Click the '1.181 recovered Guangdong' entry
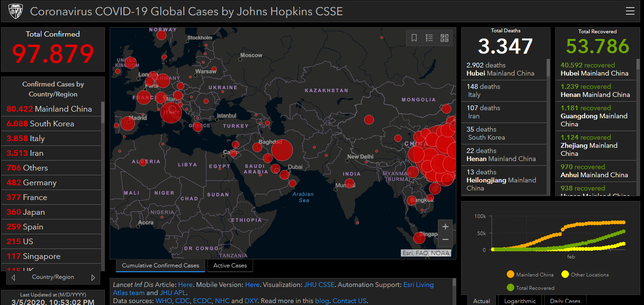This screenshot has width=644, height=305. point(597,116)
